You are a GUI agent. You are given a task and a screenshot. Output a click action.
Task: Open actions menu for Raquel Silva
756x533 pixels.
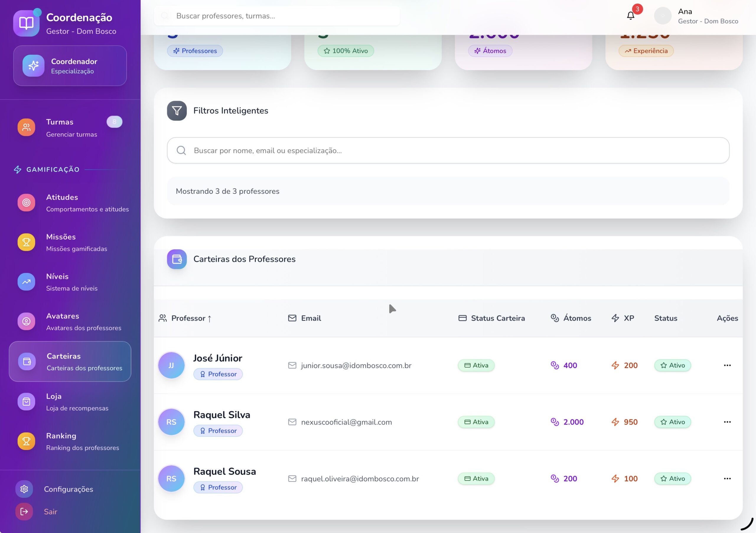(x=727, y=422)
